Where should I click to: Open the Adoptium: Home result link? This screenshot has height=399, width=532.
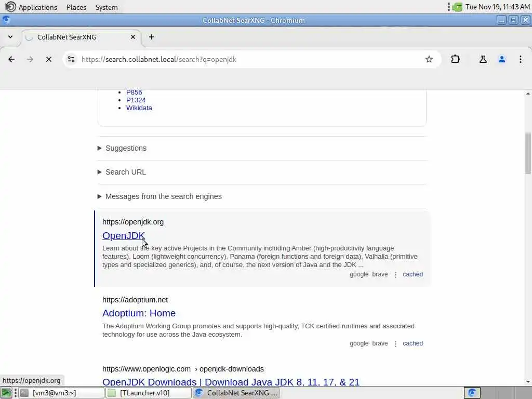point(139,313)
